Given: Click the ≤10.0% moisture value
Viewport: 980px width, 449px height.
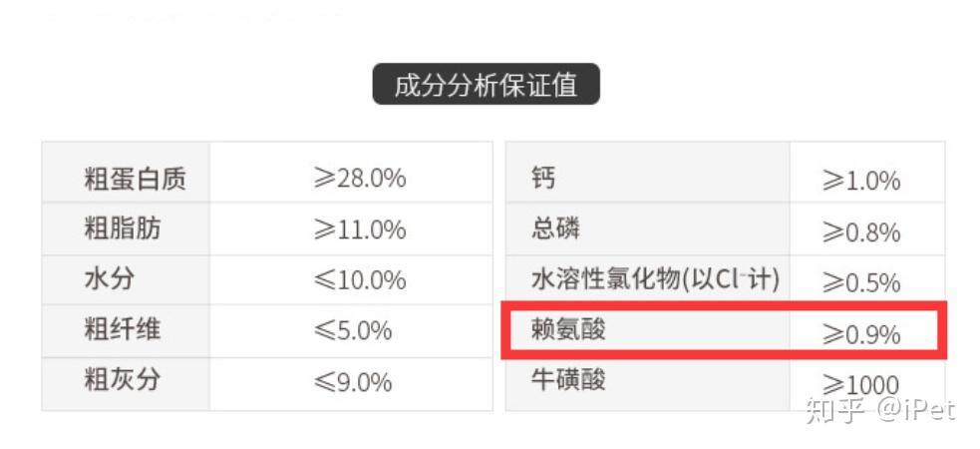Looking at the screenshot, I should pyautogui.click(x=360, y=280).
